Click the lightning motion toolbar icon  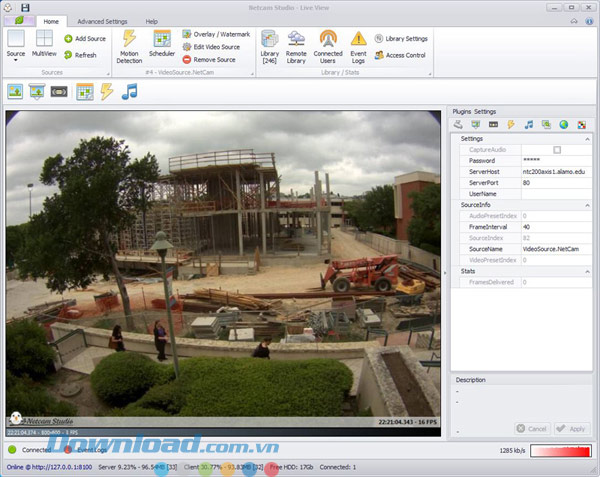107,92
